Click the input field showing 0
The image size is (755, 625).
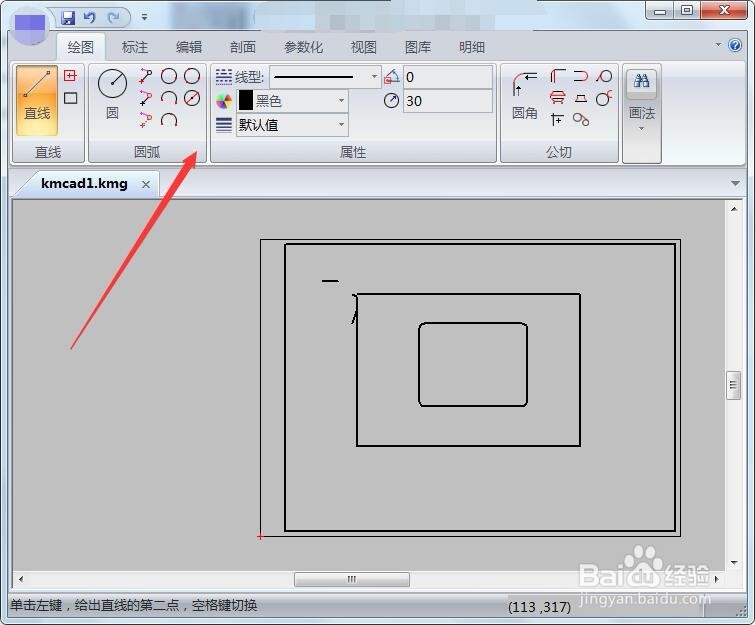pos(447,77)
